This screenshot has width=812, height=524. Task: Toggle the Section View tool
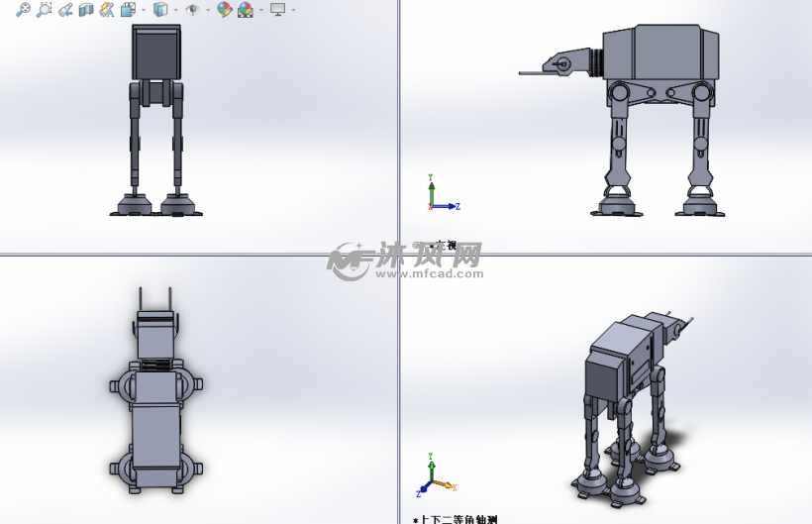[x=86, y=9]
